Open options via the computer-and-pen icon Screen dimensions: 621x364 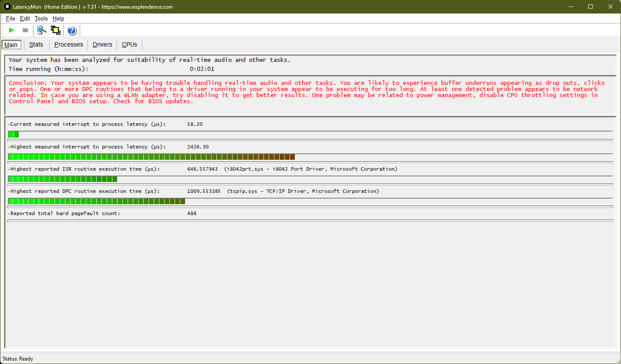click(41, 30)
